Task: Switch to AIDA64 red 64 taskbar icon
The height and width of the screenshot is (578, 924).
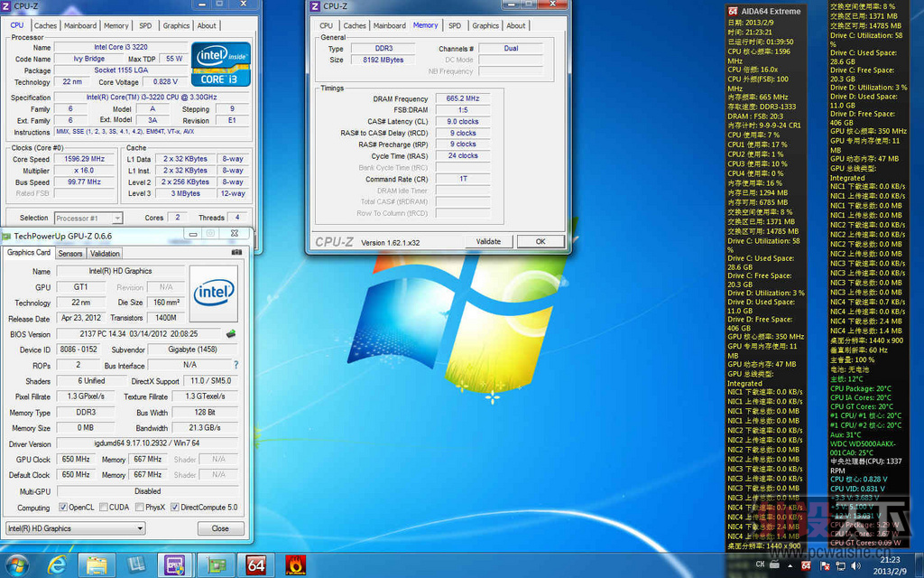Action: (x=255, y=565)
